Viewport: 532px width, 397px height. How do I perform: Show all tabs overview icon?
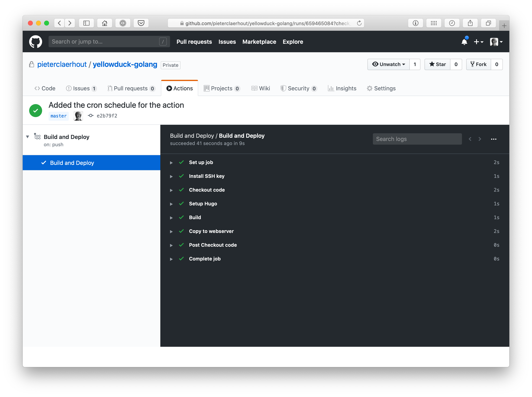[488, 23]
